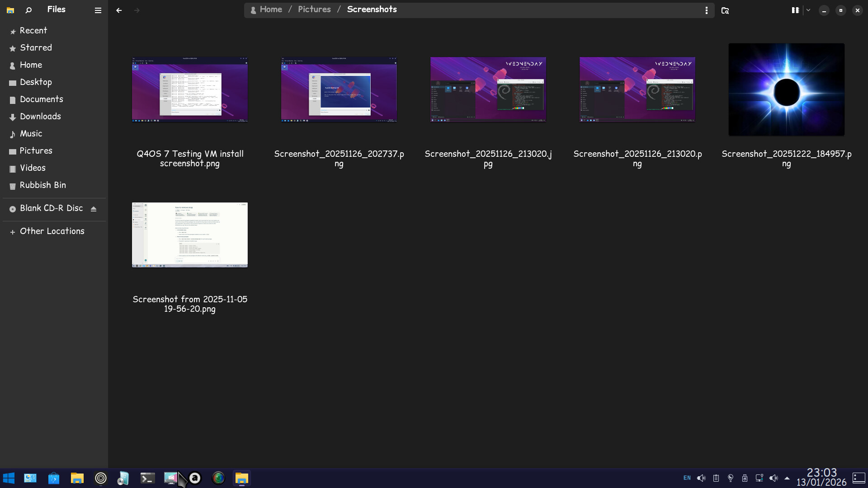Click the EN keyboard layout indicator
This screenshot has width=868, height=488.
(687, 478)
